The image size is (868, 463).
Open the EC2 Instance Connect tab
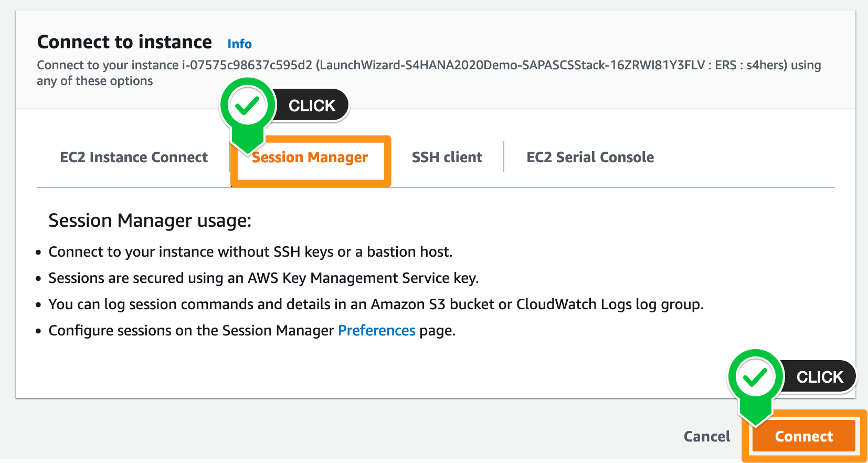(x=134, y=157)
